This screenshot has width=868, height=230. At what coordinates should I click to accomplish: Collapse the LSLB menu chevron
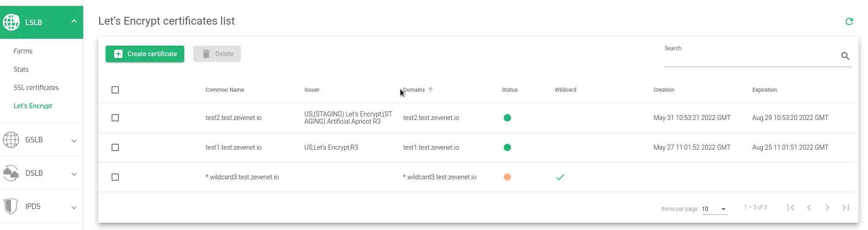click(74, 21)
